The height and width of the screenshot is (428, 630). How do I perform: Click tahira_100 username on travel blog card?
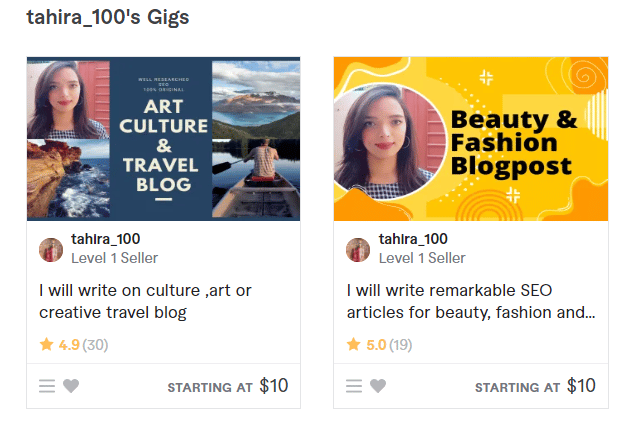(106, 239)
